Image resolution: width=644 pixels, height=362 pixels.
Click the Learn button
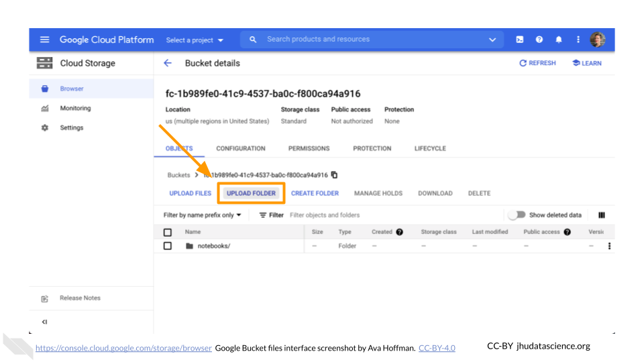587,63
